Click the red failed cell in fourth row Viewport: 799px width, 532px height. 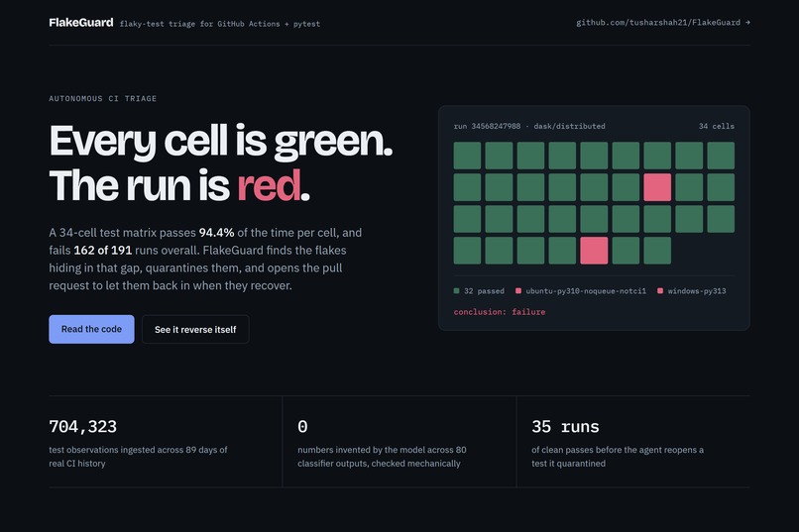tap(594, 251)
